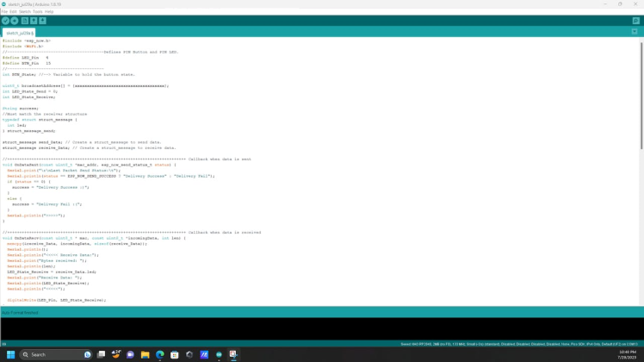The image size is (644, 362).
Task: Open a sketch with the Open icon
Action: tap(34, 21)
